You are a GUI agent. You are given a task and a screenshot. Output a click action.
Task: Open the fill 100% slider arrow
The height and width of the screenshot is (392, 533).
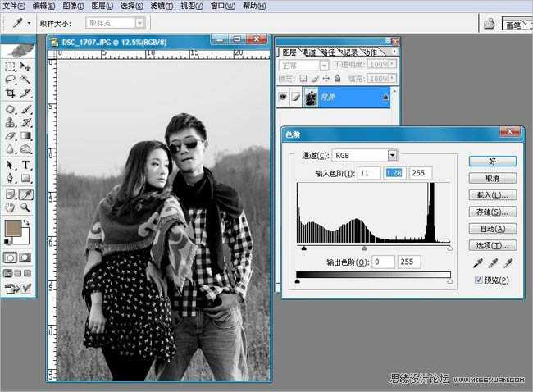pyautogui.click(x=392, y=79)
